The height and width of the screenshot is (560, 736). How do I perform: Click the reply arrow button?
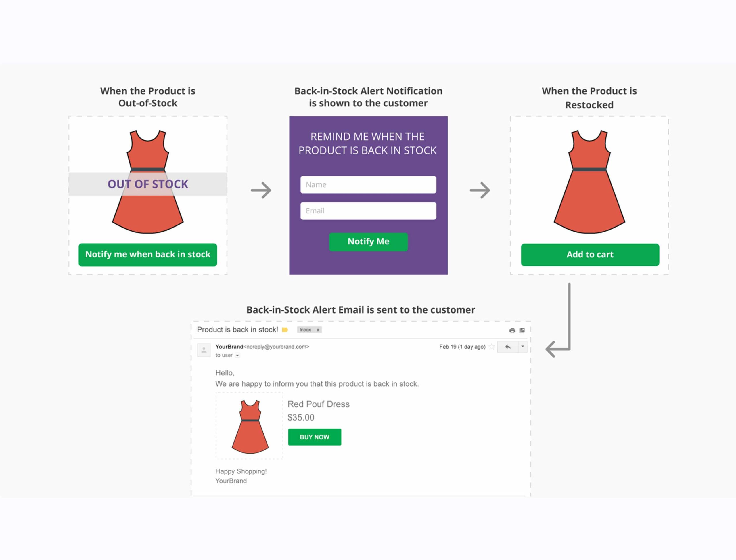pyautogui.click(x=507, y=347)
